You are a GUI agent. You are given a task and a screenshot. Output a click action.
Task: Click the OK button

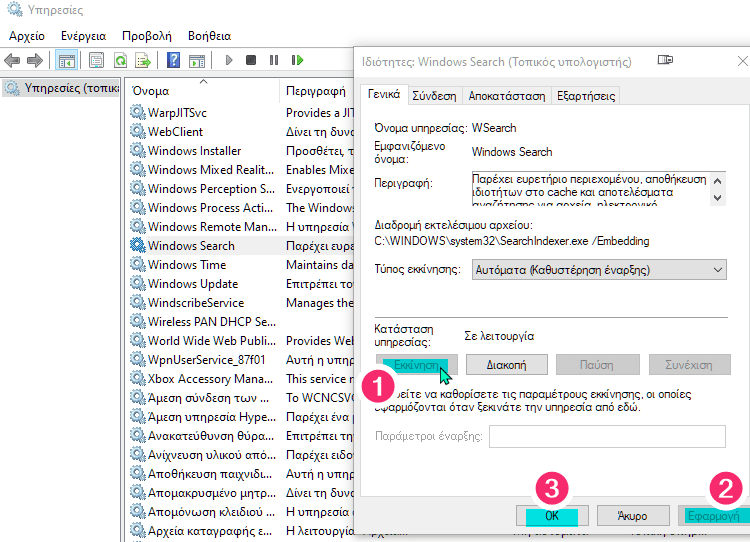coord(552,516)
